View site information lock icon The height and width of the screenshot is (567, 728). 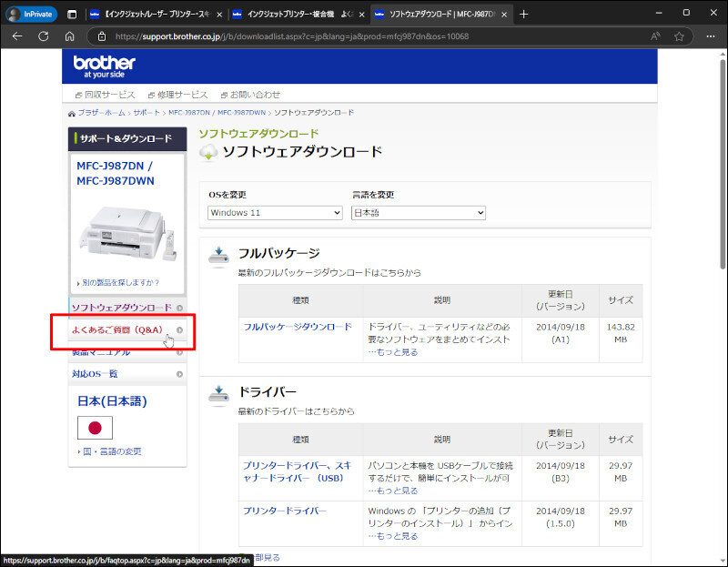(102, 36)
